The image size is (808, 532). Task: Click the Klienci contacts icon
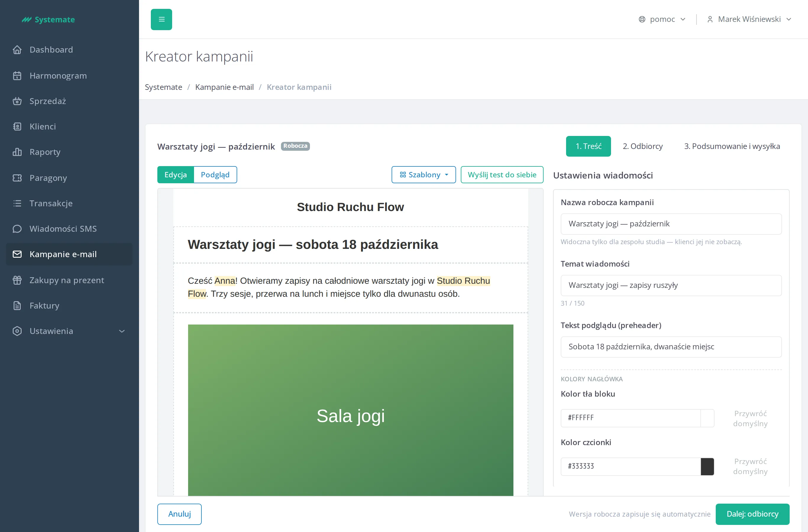coord(17,126)
